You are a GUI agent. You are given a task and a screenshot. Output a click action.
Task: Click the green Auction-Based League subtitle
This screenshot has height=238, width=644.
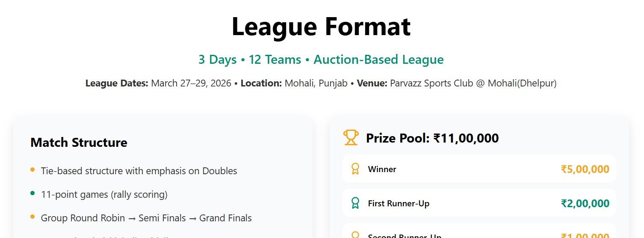click(x=378, y=59)
